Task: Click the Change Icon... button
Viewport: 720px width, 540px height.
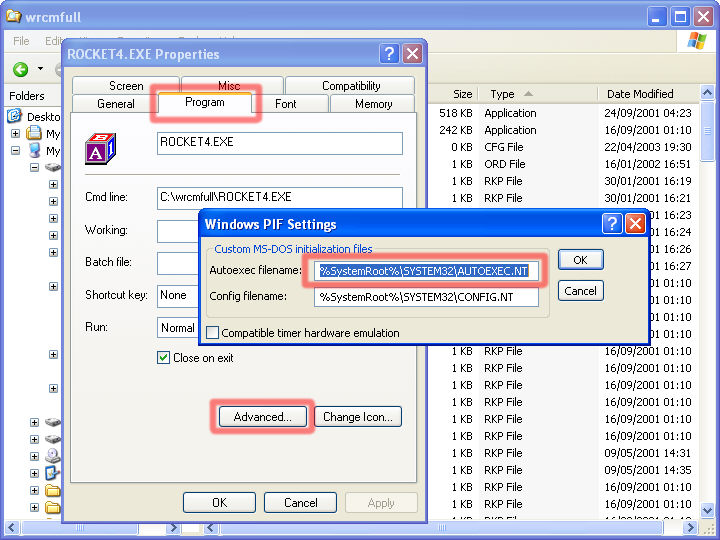Action: pyautogui.click(x=358, y=416)
